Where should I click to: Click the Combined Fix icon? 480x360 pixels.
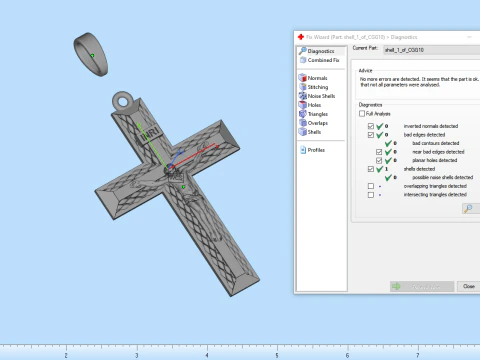(x=303, y=60)
